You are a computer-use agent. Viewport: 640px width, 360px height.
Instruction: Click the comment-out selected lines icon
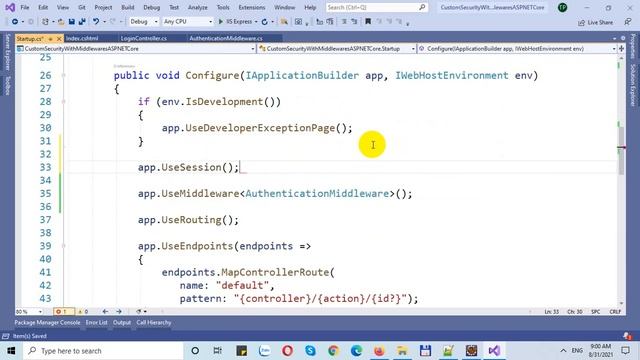point(344,22)
